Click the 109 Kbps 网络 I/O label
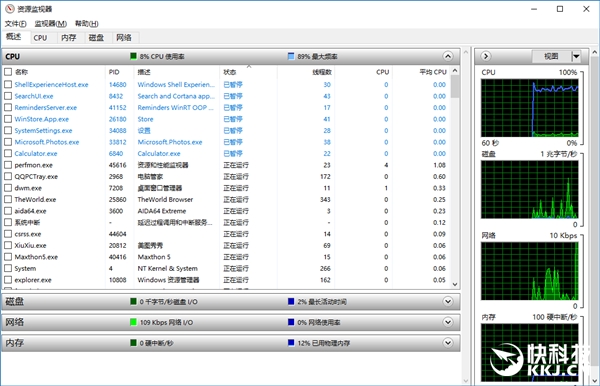 (x=166, y=322)
